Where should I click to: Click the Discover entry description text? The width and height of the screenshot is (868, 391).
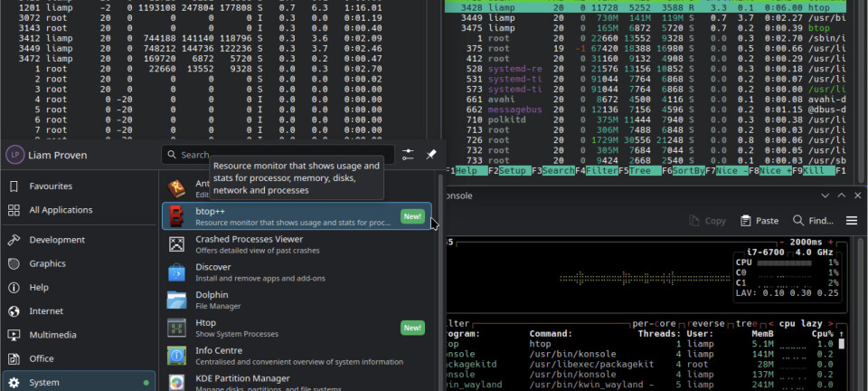tap(260, 278)
